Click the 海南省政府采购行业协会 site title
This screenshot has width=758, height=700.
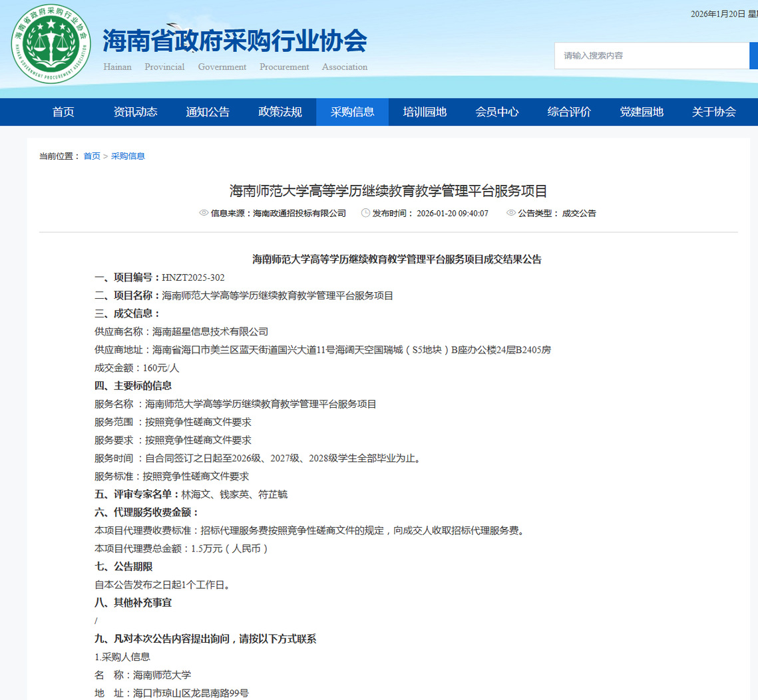(235, 41)
